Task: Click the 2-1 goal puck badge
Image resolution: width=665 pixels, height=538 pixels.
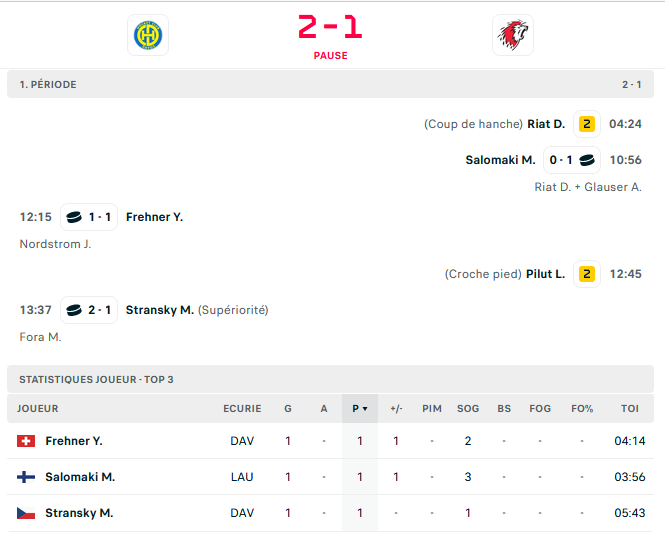Action: pyautogui.click(x=89, y=310)
